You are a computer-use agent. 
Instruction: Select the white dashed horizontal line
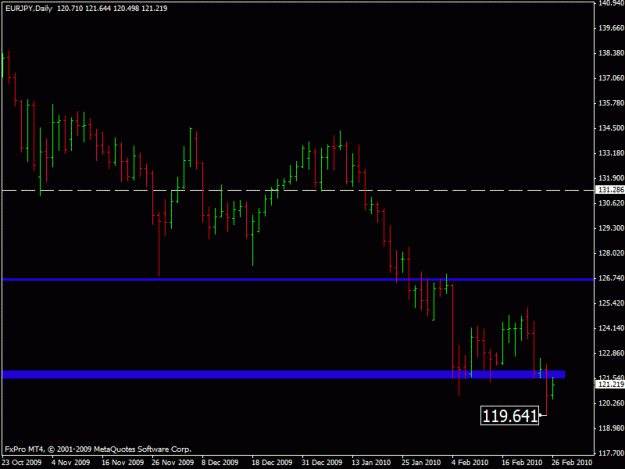[298, 190]
